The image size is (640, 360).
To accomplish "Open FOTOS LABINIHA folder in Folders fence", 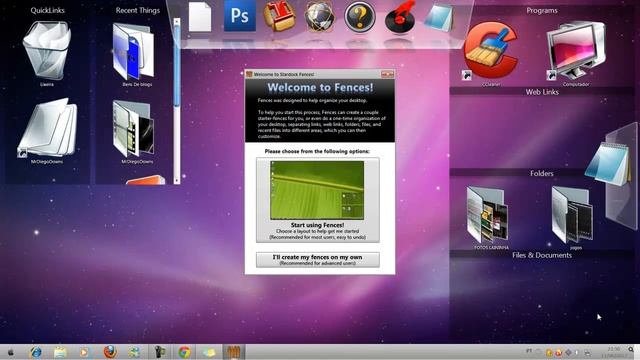I will pyautogui.click(x=488, y=215).
